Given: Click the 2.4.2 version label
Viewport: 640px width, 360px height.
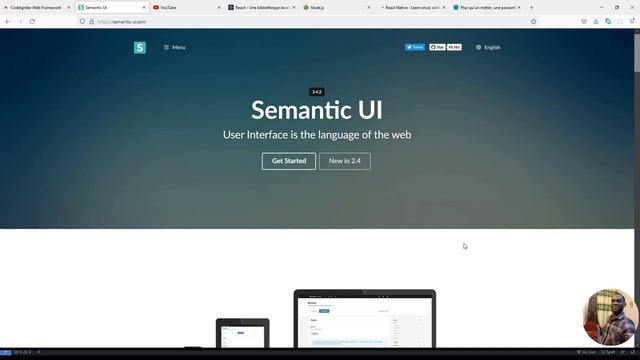Looking at the screenshot, I should 317,92.
